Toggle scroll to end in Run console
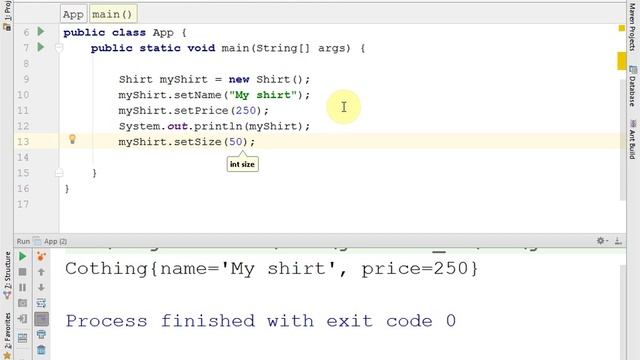Viewport: 640px width, 360px height. [x=41, y=319]
